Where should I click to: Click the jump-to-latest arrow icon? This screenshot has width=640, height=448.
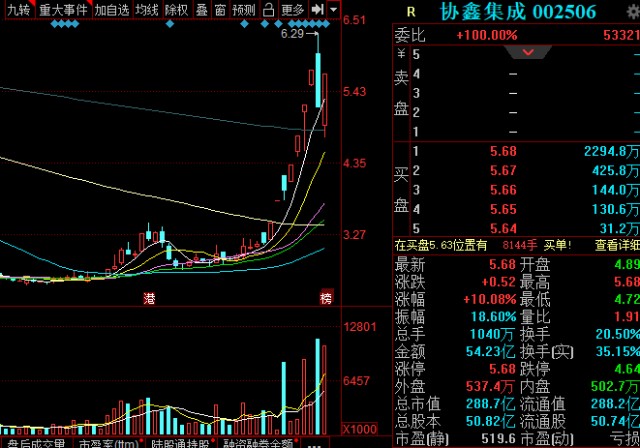click(317, 9)
